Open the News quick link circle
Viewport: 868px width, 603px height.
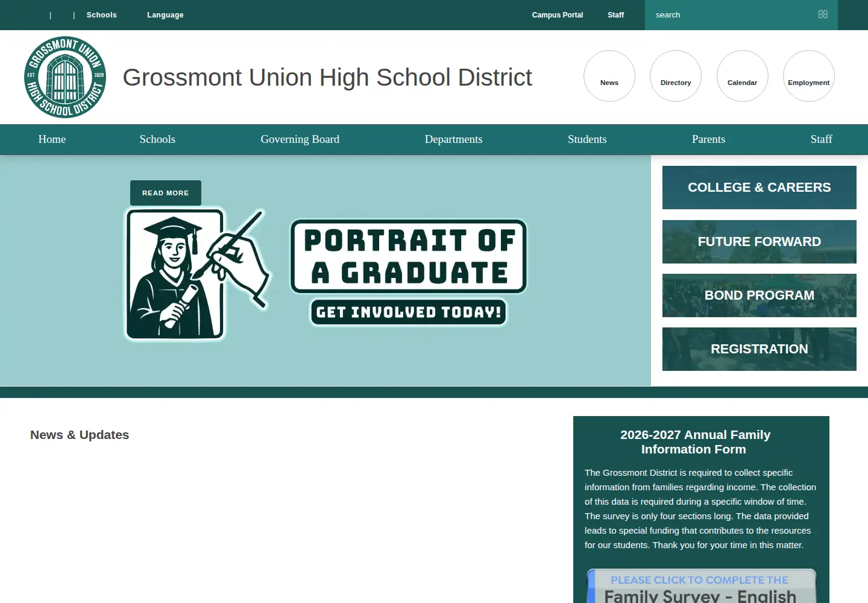tap(609, 76)
